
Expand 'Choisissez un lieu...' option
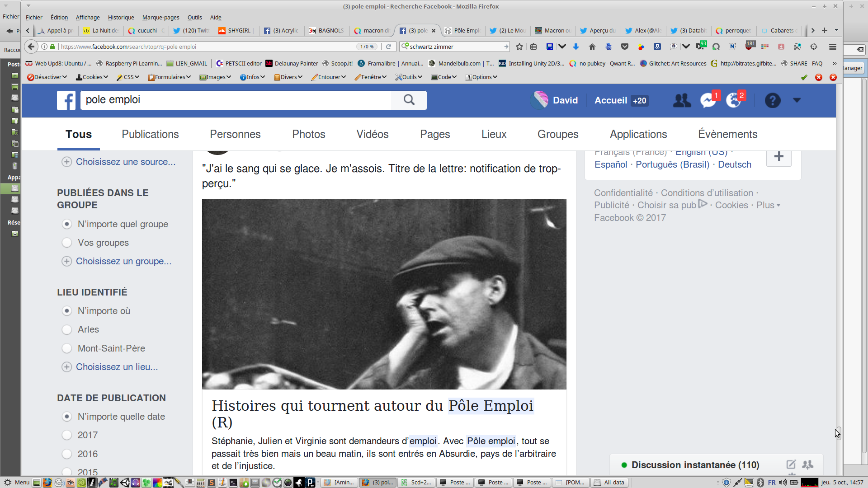click(x=117, y=367)
